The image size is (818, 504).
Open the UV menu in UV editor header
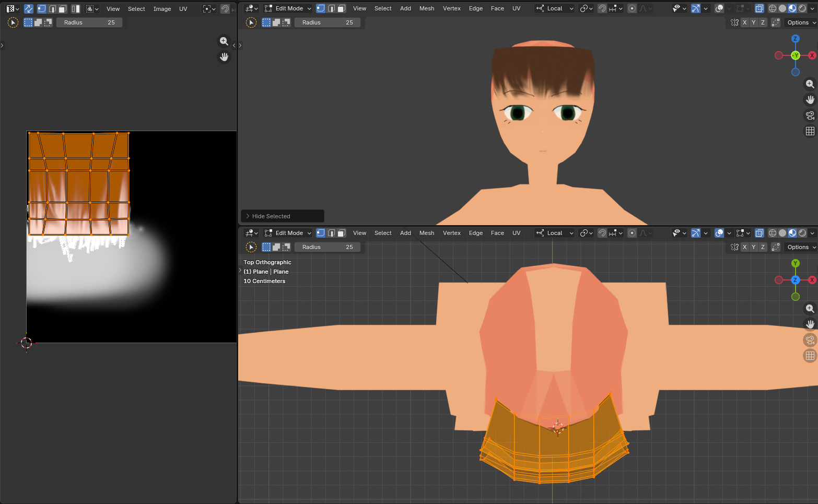pos(183,8)
